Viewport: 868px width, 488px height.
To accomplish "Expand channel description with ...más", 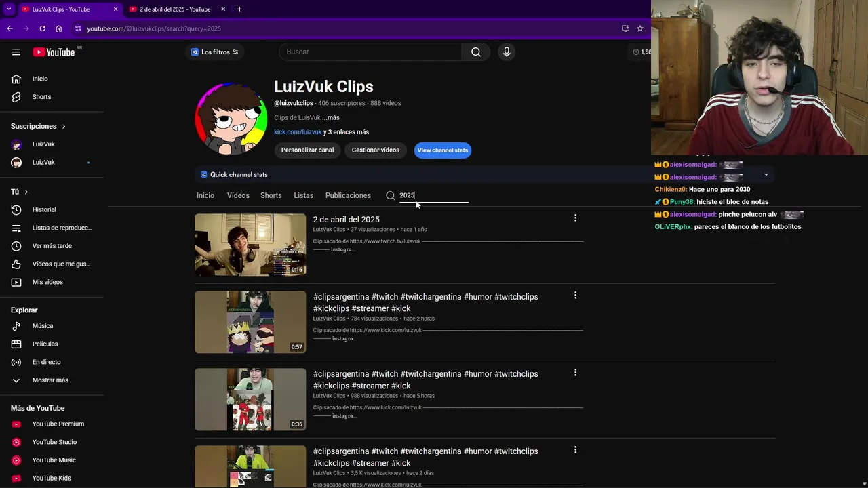I will (331, 118).
